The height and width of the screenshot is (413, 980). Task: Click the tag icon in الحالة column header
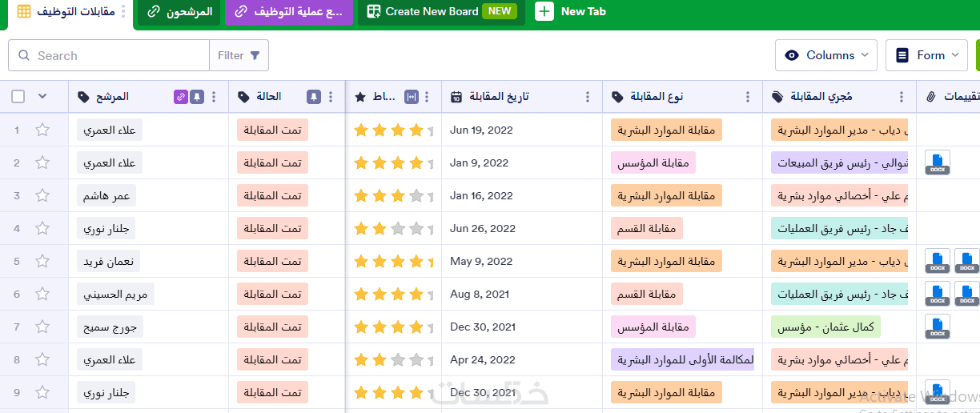(244, 97)
